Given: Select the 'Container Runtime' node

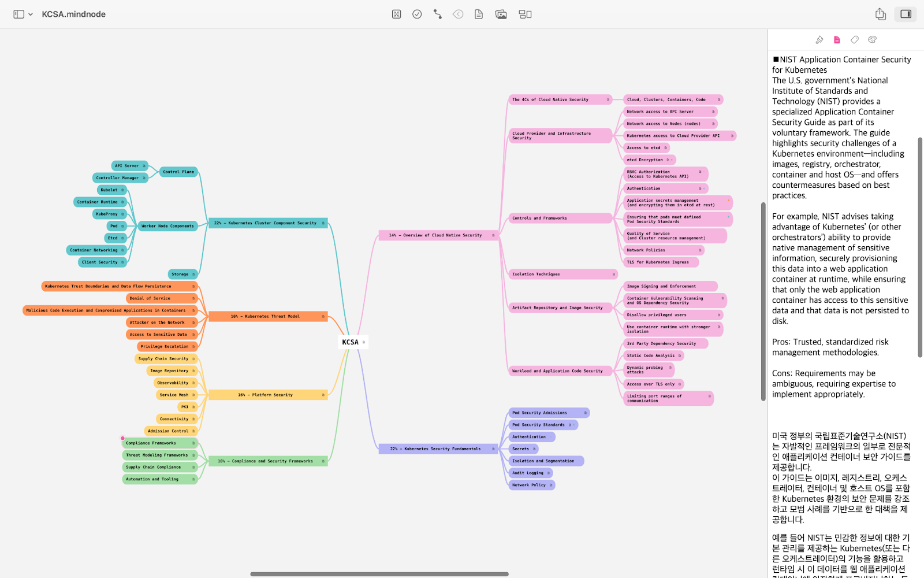Looking at the screenshot, I should coord(100,202).
